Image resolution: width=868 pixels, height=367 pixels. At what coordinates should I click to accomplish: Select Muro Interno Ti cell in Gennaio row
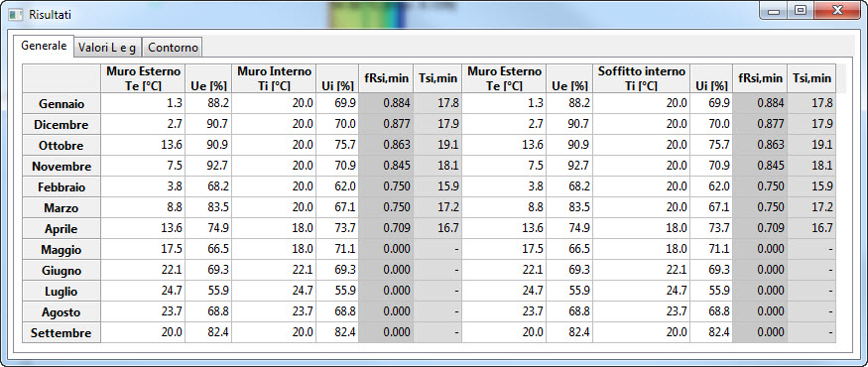coord(274,103)
